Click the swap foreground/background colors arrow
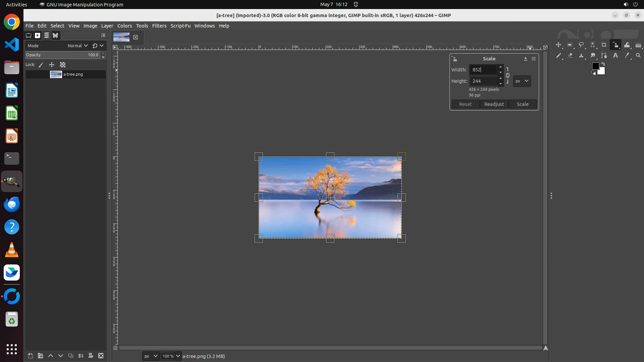 (x=603, y=64)
